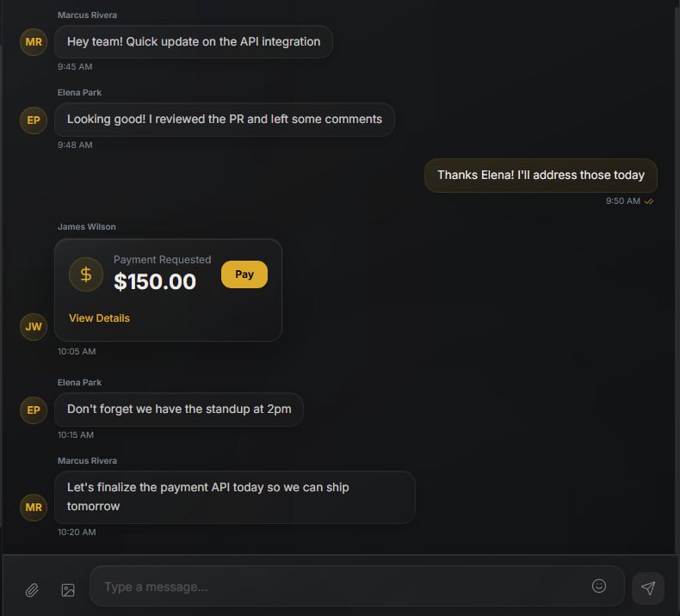Click the 'Quick update on the API integration' message
This screenshot has height=616, width=680.
tap(194, 41)
